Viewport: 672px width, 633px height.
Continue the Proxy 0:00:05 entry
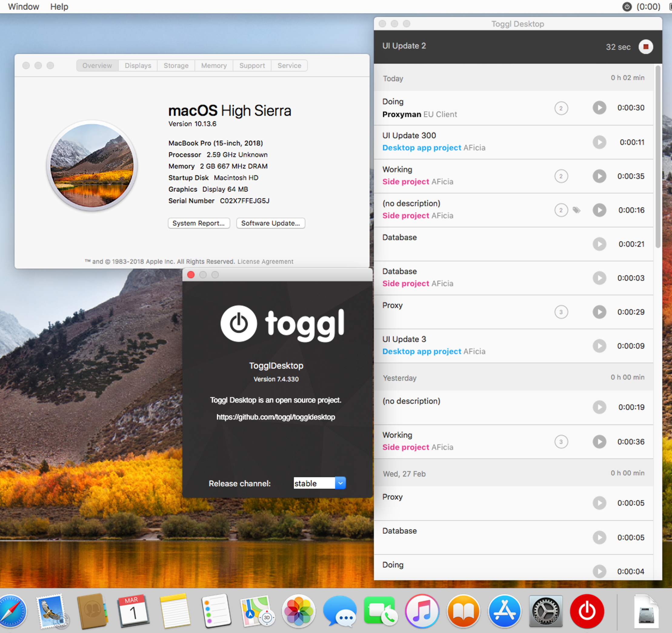click(599, 503)
